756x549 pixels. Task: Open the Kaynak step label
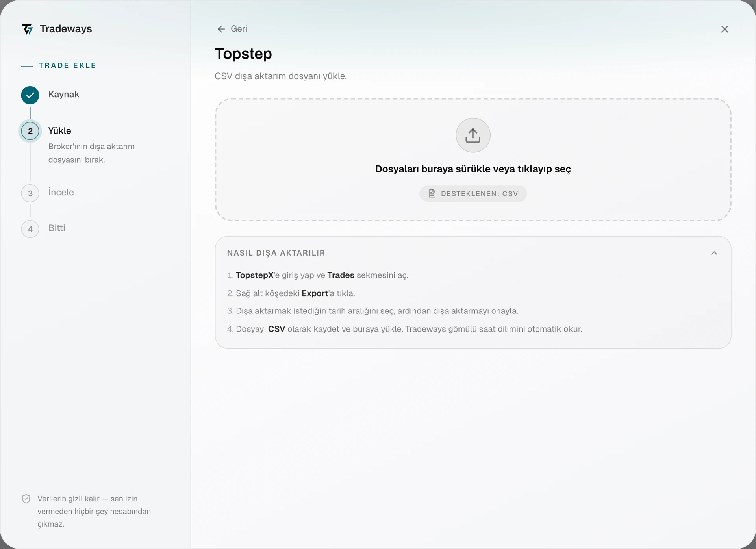click(64, 95)
